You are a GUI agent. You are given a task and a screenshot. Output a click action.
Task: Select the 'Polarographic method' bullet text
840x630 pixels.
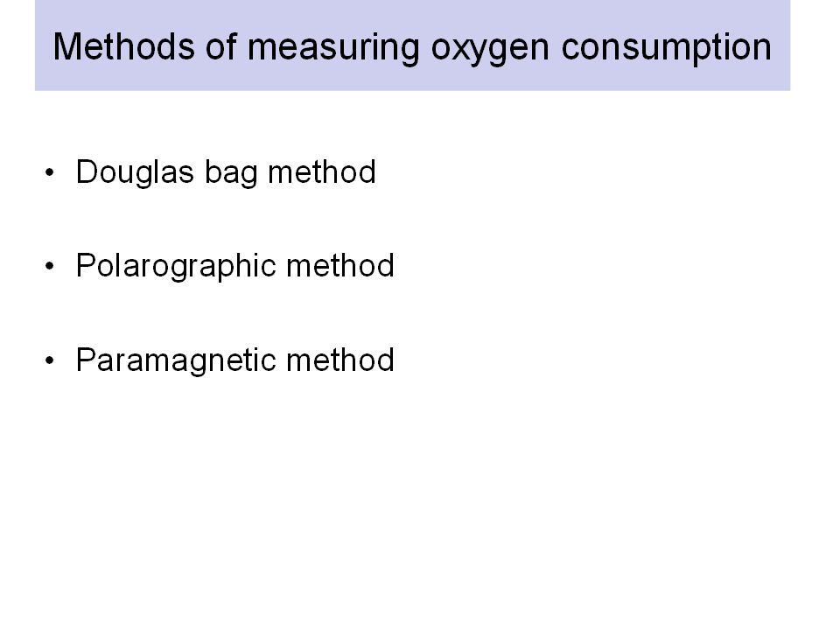(x=235, y=266)
